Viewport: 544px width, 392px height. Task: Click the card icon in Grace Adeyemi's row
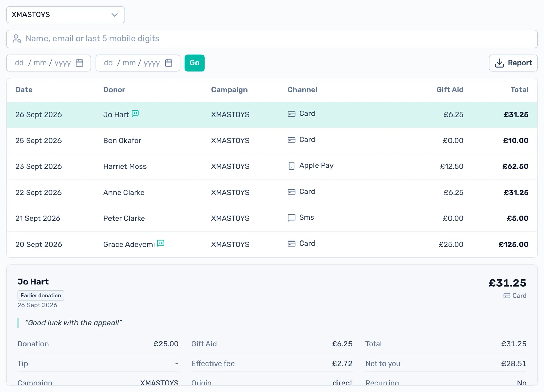point(291,244)
